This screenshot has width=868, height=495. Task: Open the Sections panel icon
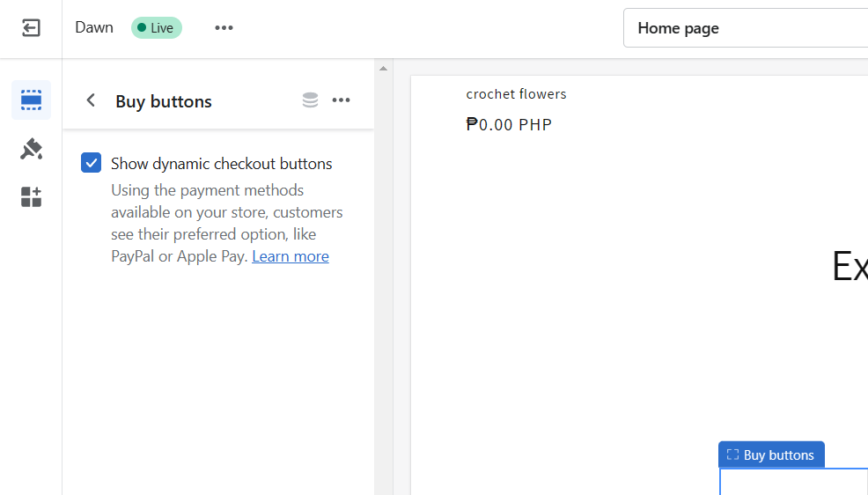pos(31,100)
